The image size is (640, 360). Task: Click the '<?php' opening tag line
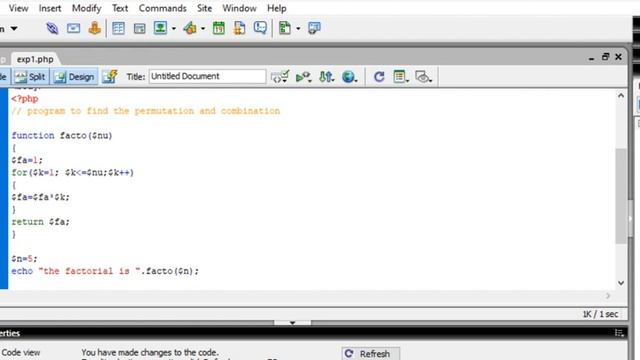pyautogui.click(x=25, y=99)
